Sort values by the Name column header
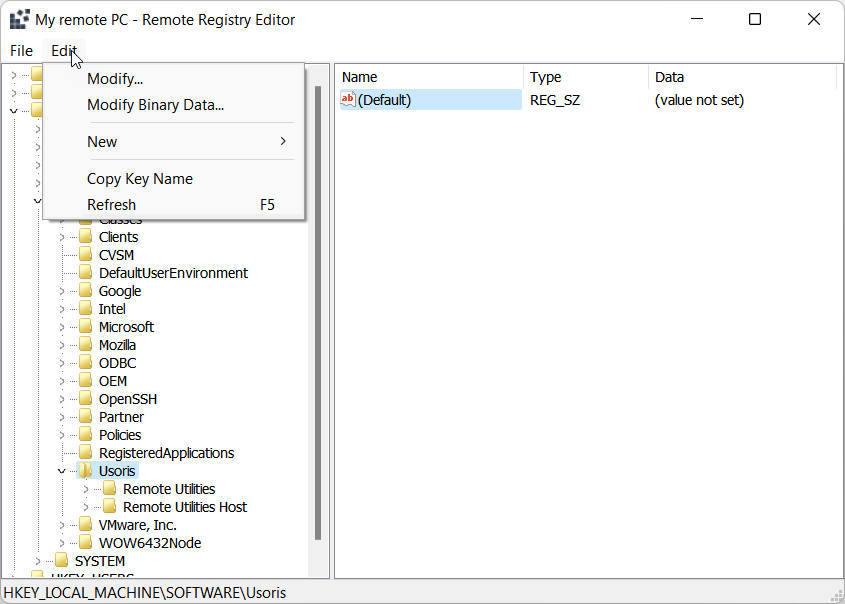 click(430, 77)
